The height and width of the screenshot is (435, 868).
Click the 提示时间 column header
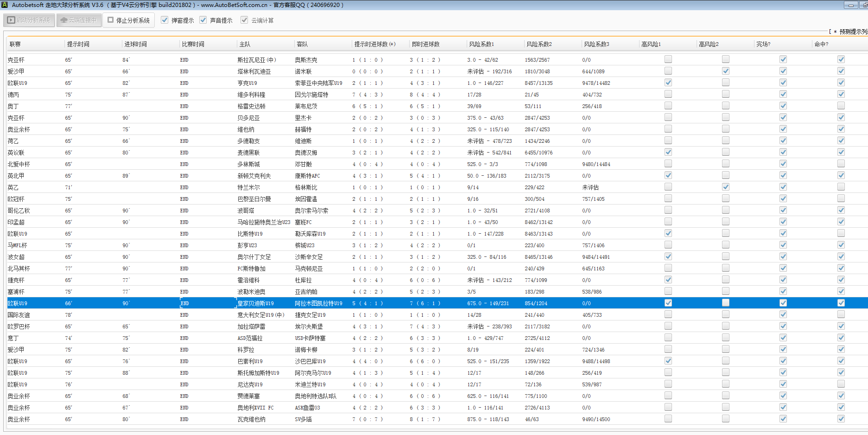tap(78, 45)
